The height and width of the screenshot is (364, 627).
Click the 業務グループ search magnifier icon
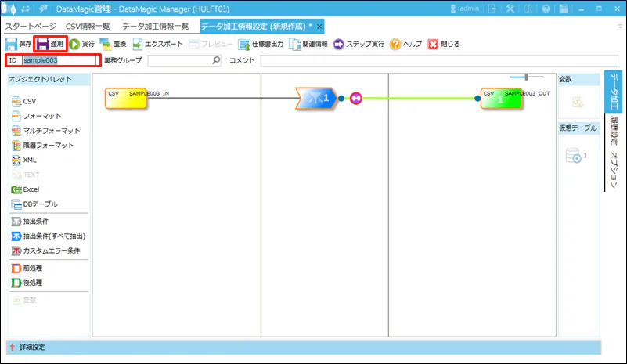point(216,60)
